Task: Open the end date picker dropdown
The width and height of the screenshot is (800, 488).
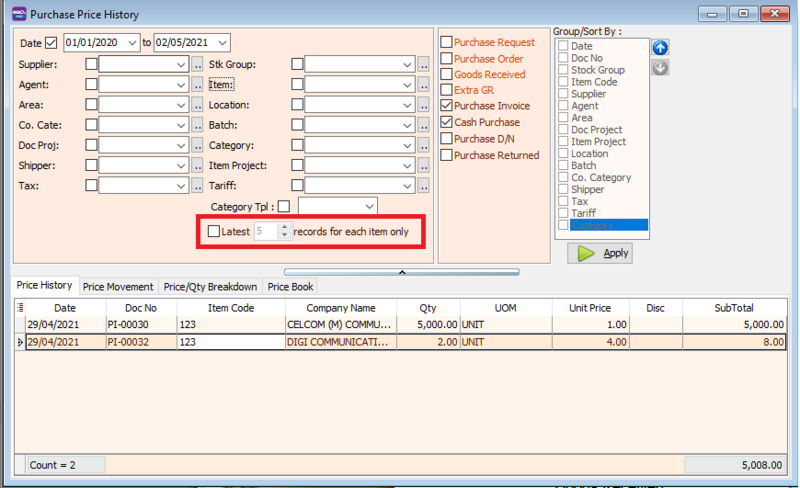Action: [222, 42]
